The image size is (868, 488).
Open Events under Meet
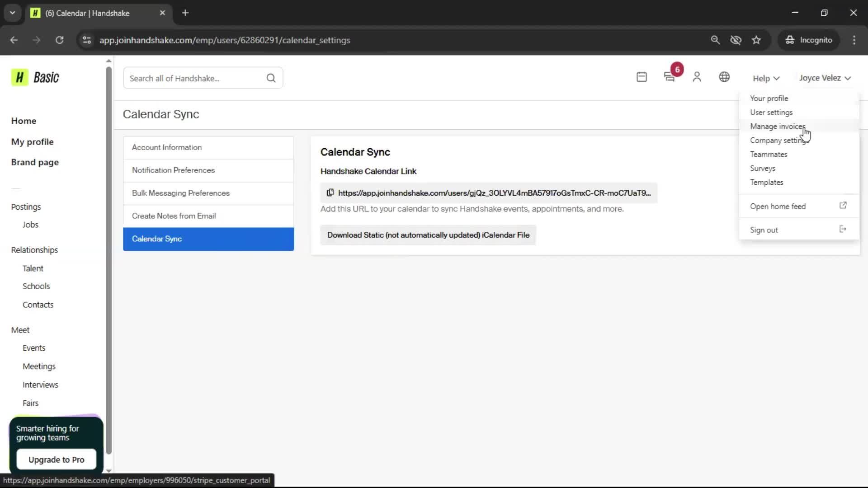(x=34, y=348)
